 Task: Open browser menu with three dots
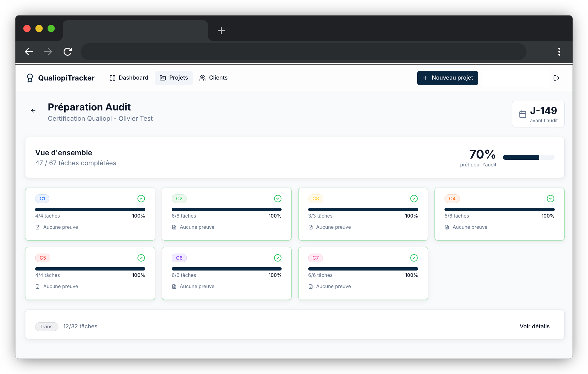[559, 52]
